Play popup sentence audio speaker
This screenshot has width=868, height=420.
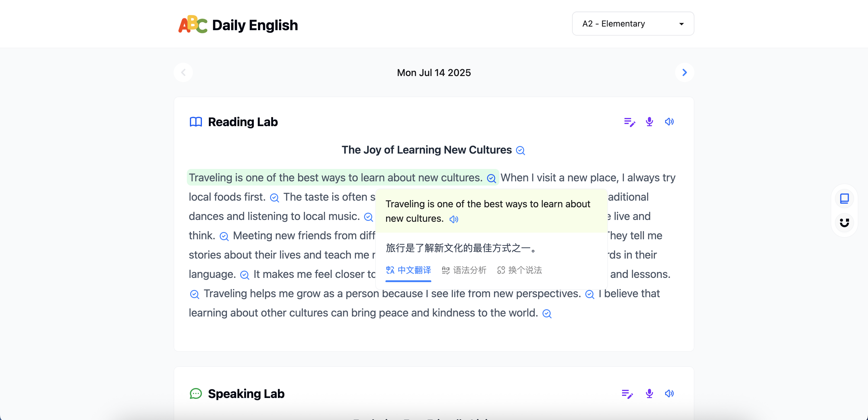pyautogui.click(x=454, y=219)
